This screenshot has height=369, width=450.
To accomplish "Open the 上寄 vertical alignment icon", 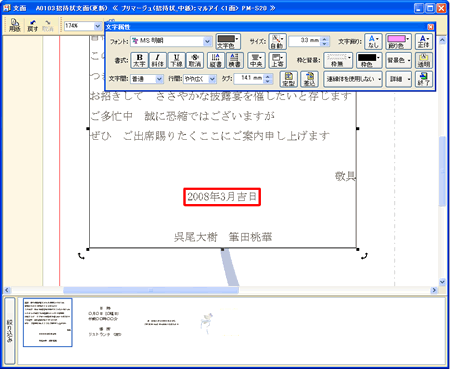I will tap(277, 60).
